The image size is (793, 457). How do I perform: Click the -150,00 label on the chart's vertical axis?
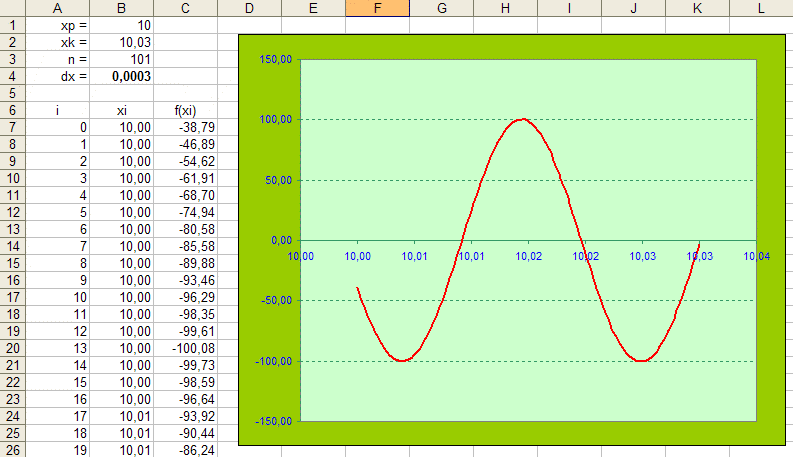(x=273, y=421)
